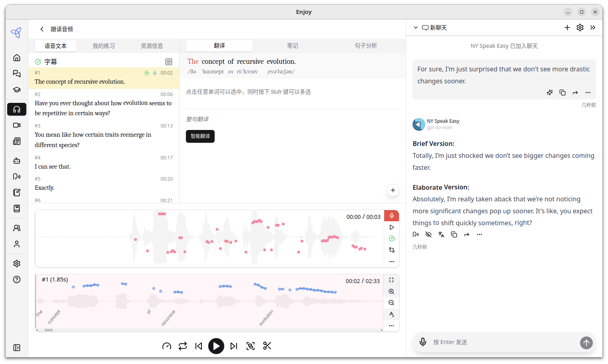Toggle the left sidebar panel
The height and width of the screenshot is (364, 608).
[x=17, y=348]
